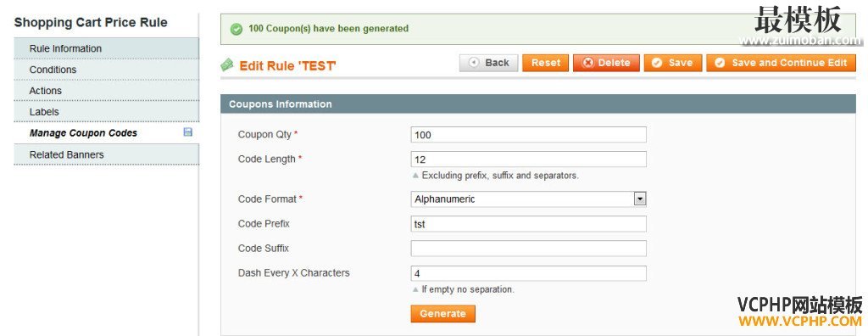Open the Code Format dropdown arrow
Image resolution: width=868 pixels, height=336 pixels.
(640, 199)
